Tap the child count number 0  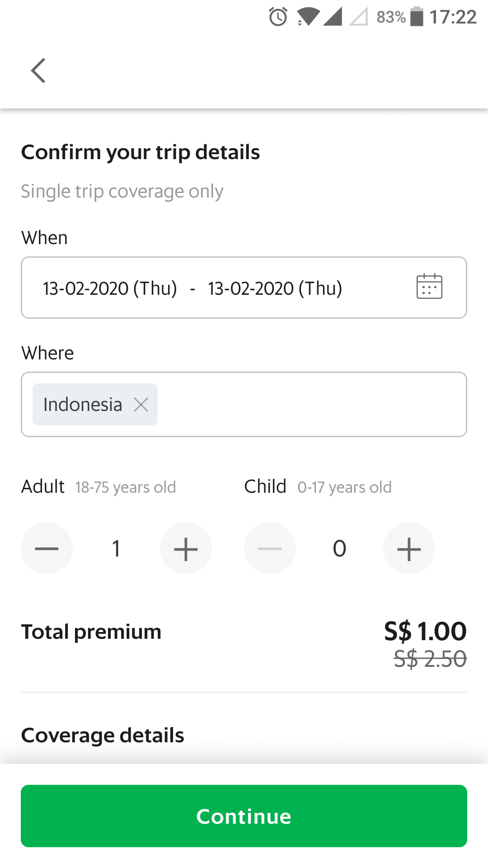coord(339,548)
